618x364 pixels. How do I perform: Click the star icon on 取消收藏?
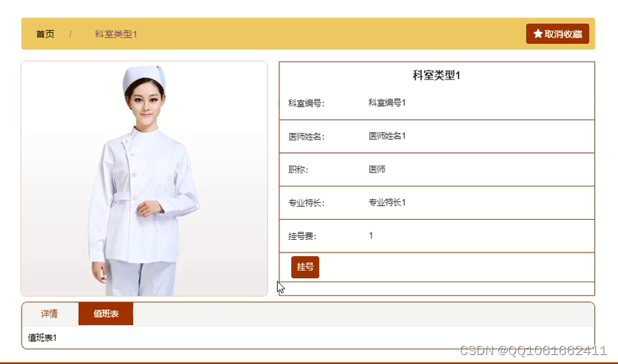tap(538, 34)
